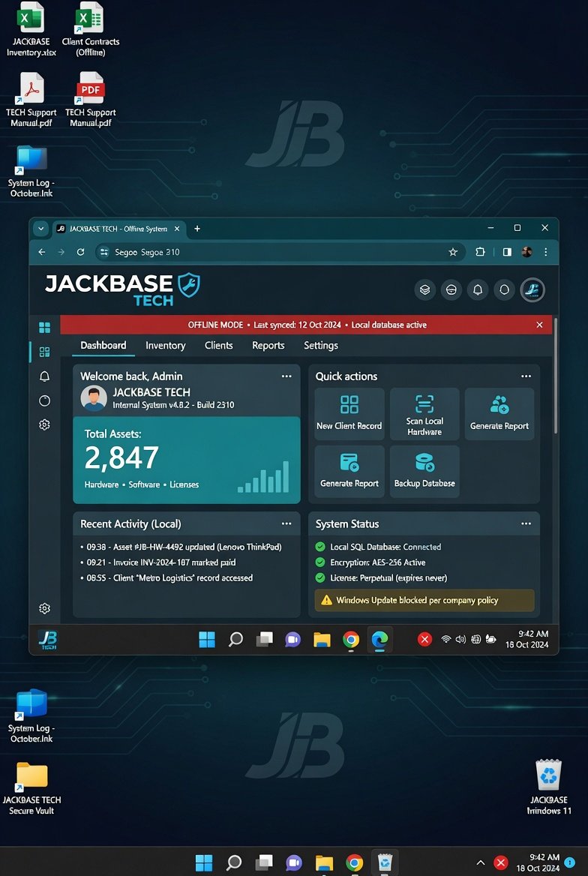Click Invoice INV-2024-187 marked paid entry
588x876 pixels.
tap(158, 562)
